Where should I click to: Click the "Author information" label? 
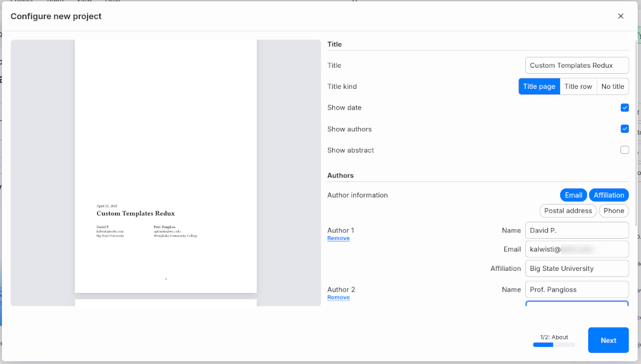[x=357, y=195]
